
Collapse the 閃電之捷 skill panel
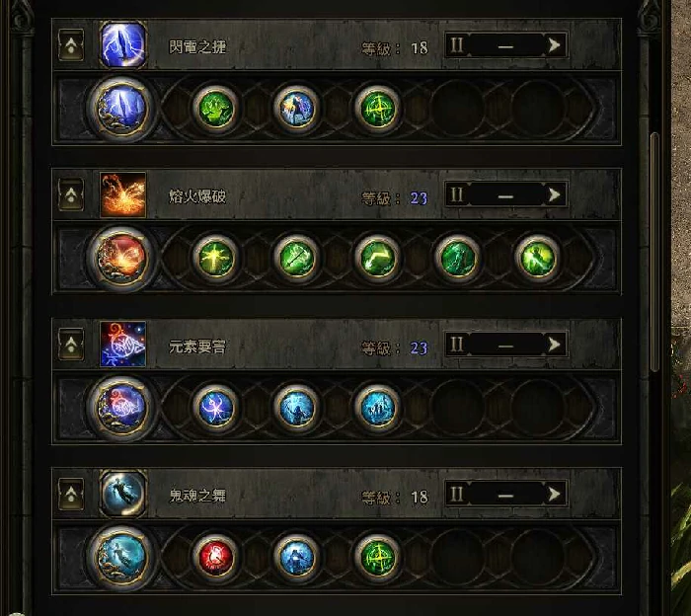pyautogui.click(x=71, y=45)
